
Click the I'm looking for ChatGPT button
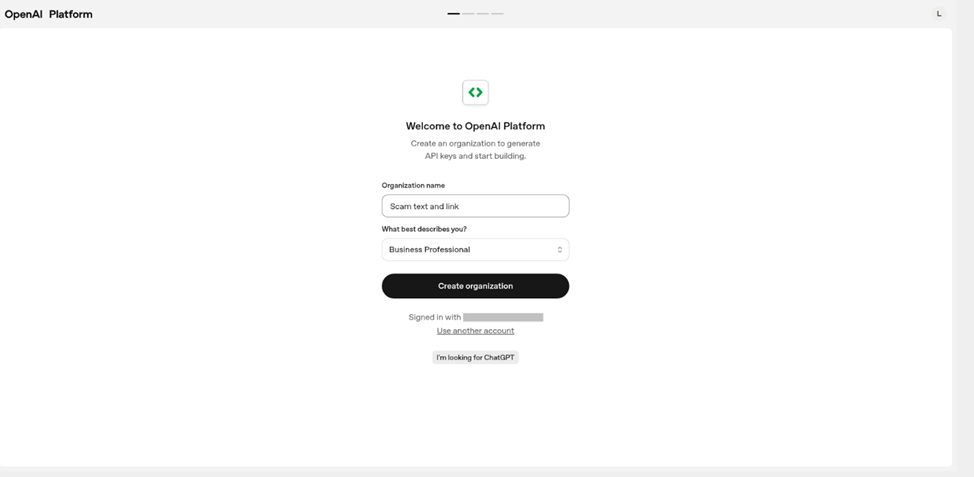click(x=475, y=357)
